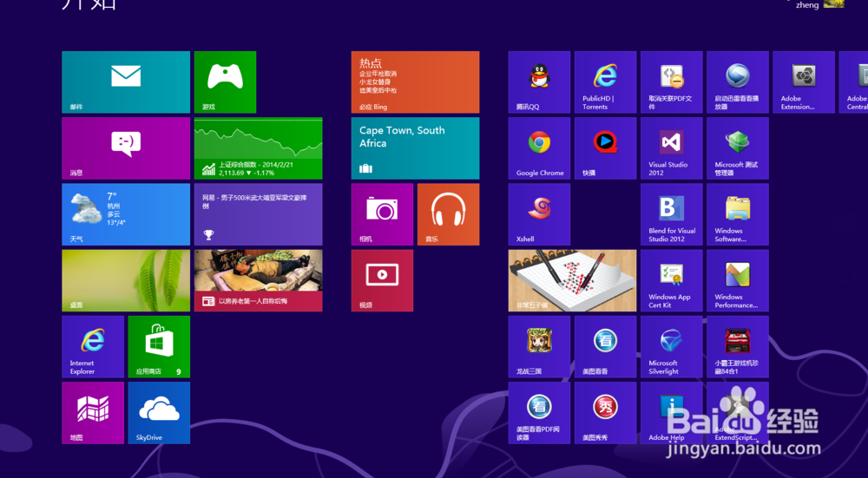Open the 取消关联PDF文件 tile

[672, 82]
